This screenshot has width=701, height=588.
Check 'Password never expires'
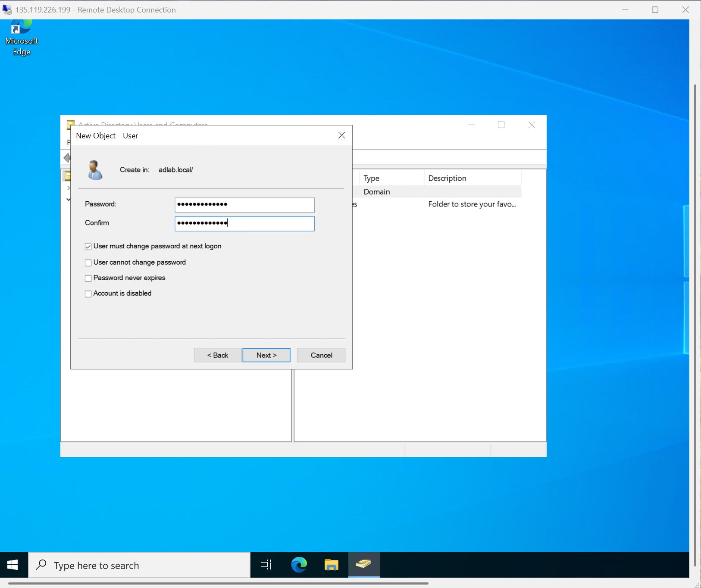88,278
